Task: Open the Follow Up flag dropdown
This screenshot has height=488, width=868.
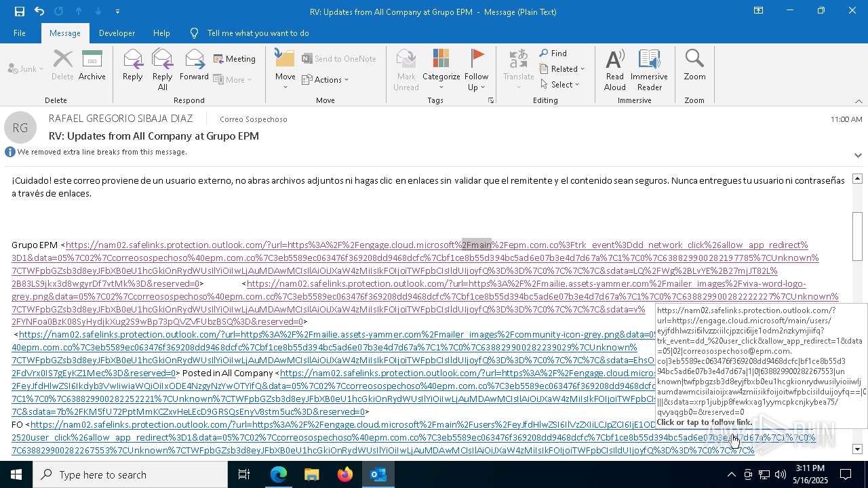Action: [477, 70]
